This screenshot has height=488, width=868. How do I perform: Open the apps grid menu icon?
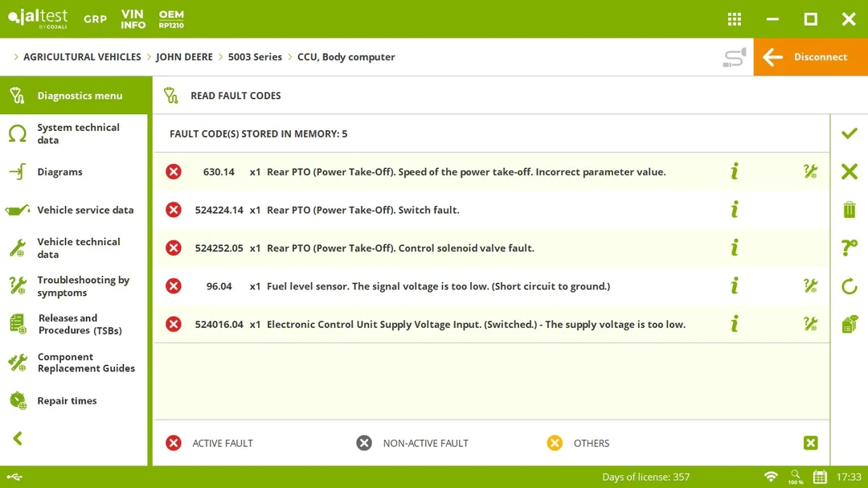[734, 19]
